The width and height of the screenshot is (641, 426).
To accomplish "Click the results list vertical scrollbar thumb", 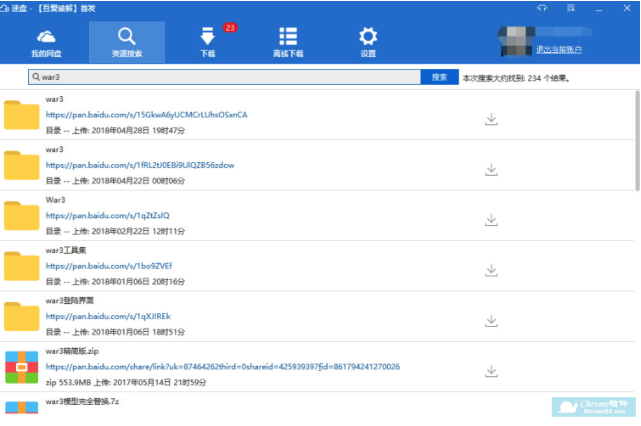I will pos(637,141).
